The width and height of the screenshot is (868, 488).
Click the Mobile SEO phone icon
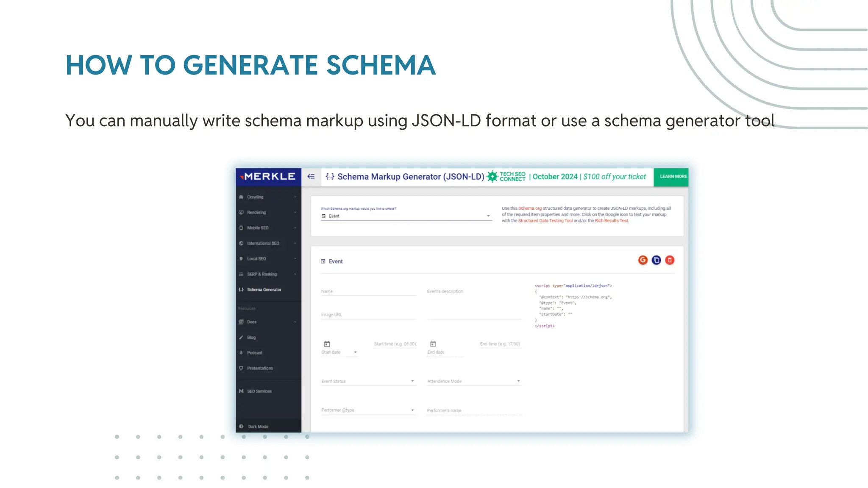[241, 228]
